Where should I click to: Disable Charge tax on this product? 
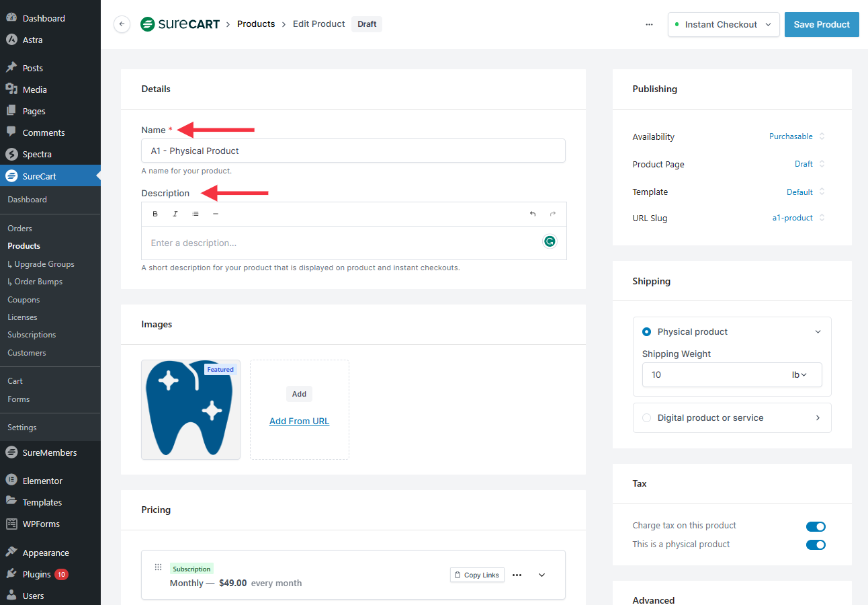(x=816, y=526)
